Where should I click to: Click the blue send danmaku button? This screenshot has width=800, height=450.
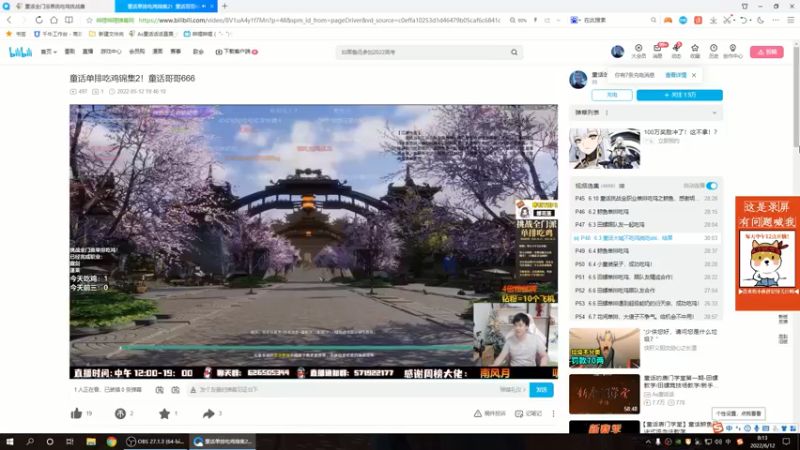pyautogui.click(x=541, y=390)
